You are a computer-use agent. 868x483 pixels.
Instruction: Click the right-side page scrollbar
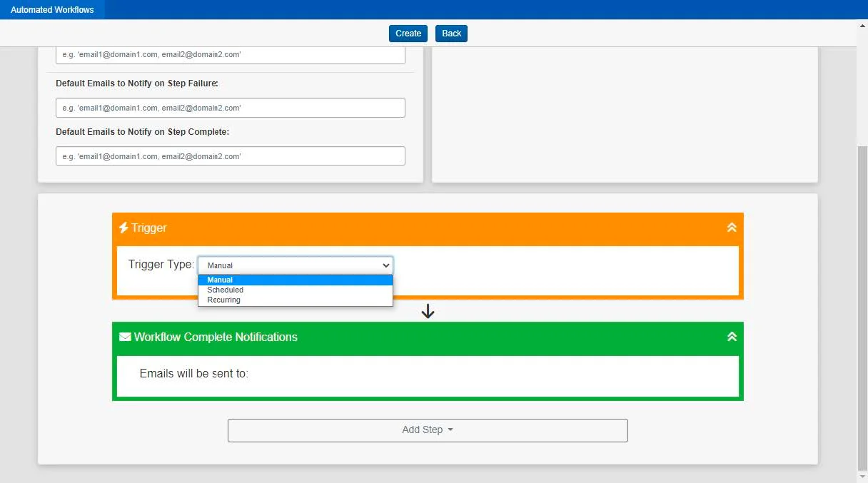(x=861, y=285)
